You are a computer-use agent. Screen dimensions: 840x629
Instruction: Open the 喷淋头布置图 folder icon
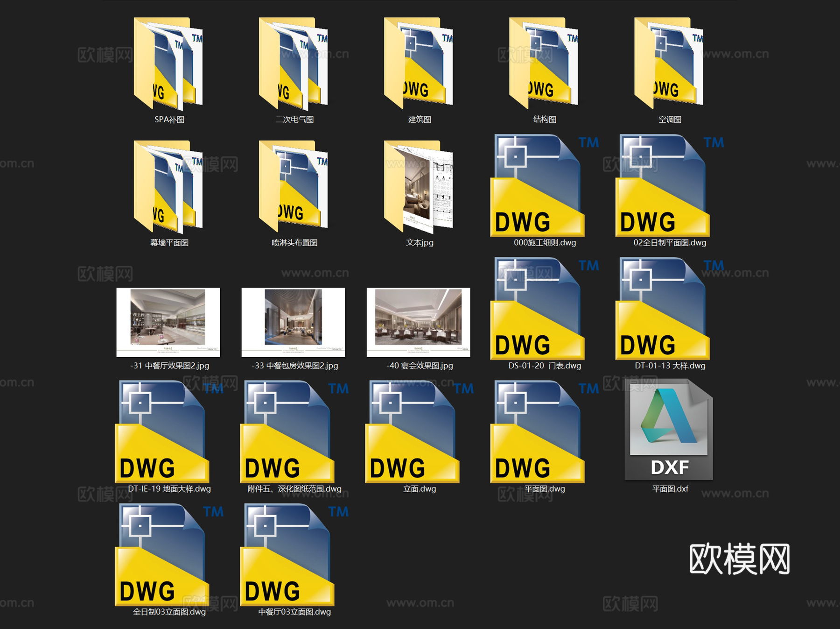coord(294,186)
